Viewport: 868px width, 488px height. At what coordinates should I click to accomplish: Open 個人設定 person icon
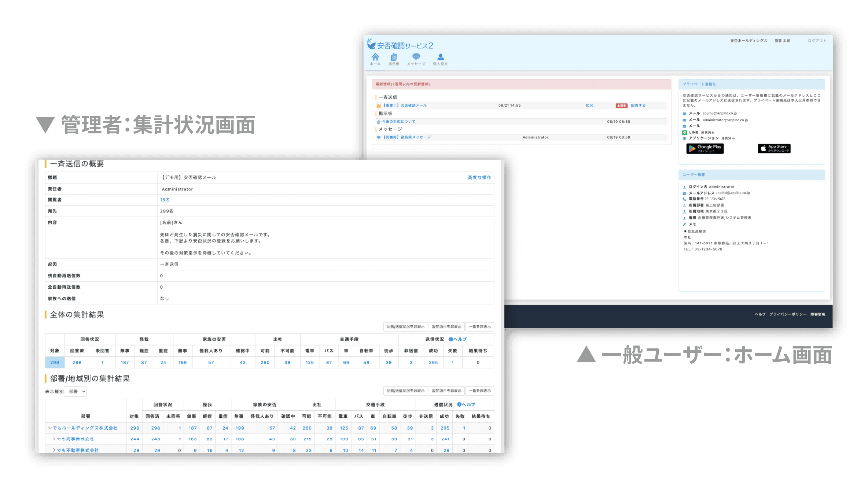441,57
